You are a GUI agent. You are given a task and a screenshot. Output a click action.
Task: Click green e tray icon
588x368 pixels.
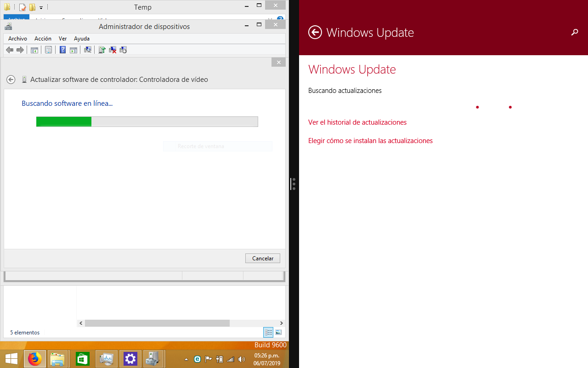coord(198,359)
